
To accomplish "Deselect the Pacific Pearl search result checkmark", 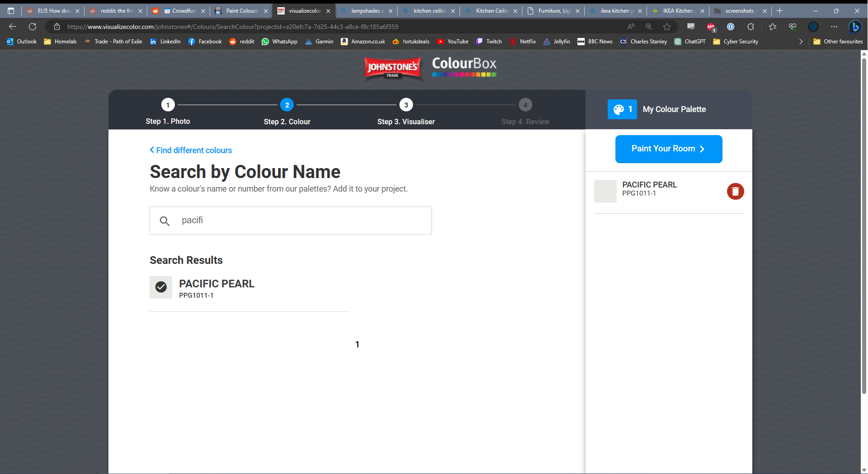I will tap(161, 287).
